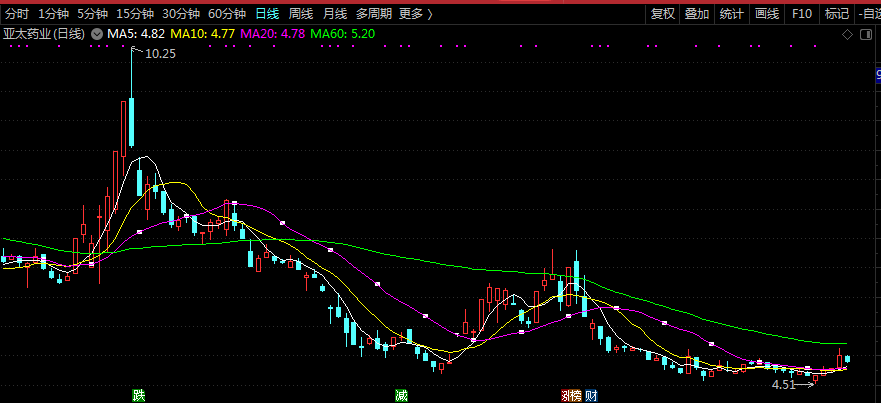Open the 多周期 multi-period view

pyautogui.click(x=374, y=14)
